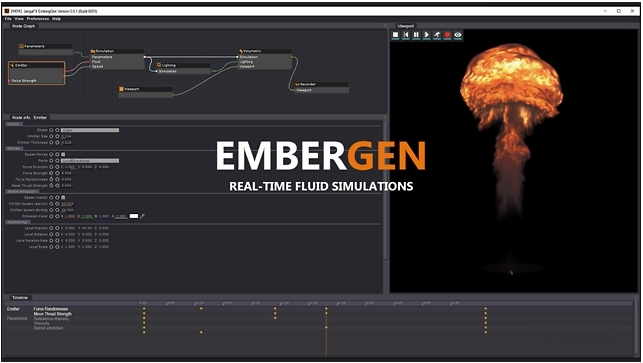Click the Recorder node icon

coord(297,84)
